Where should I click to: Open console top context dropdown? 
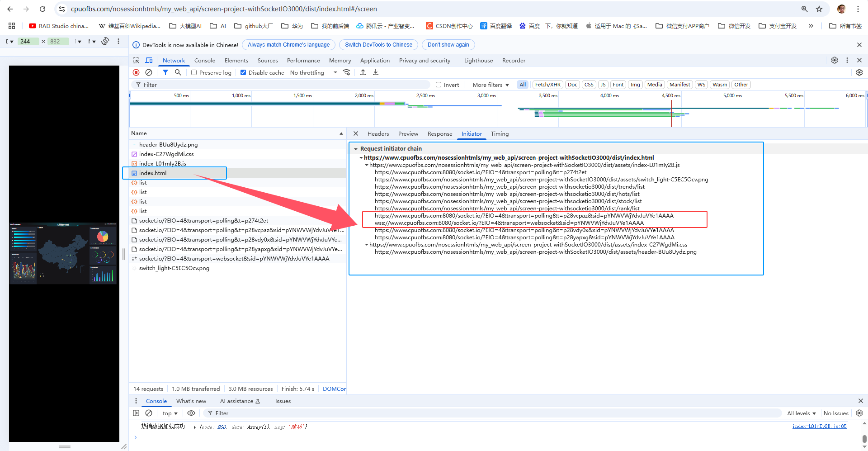coord(170,413)
